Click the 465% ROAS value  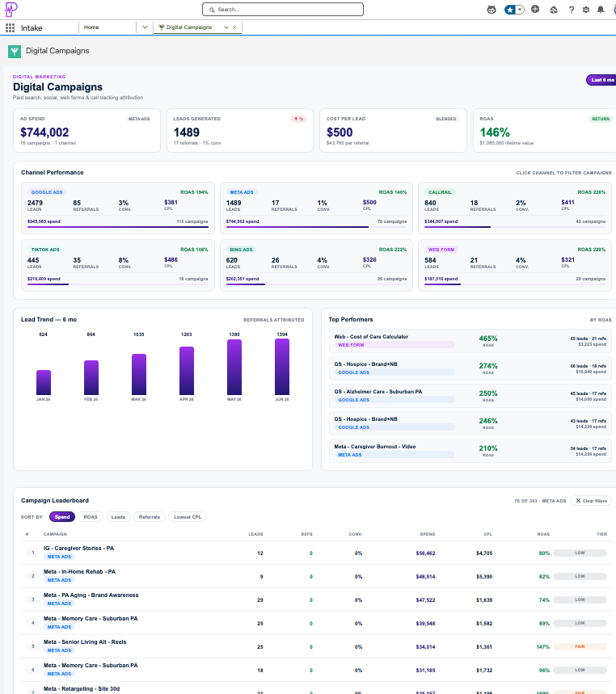coord(488,339)
